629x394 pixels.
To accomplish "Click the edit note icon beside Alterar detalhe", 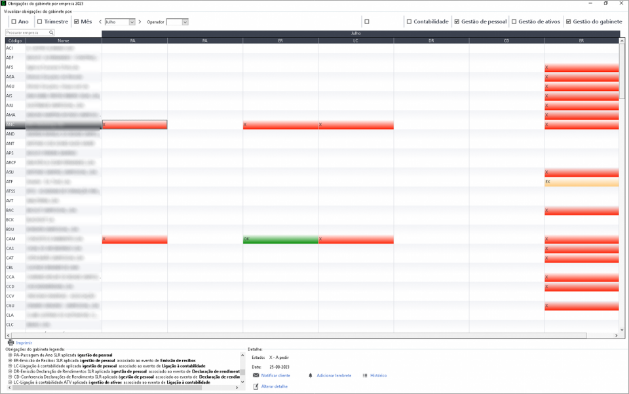I will coord(256,386).
